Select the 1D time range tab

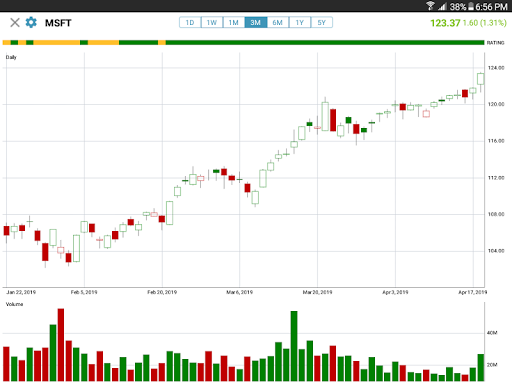[x=190, y=22]
